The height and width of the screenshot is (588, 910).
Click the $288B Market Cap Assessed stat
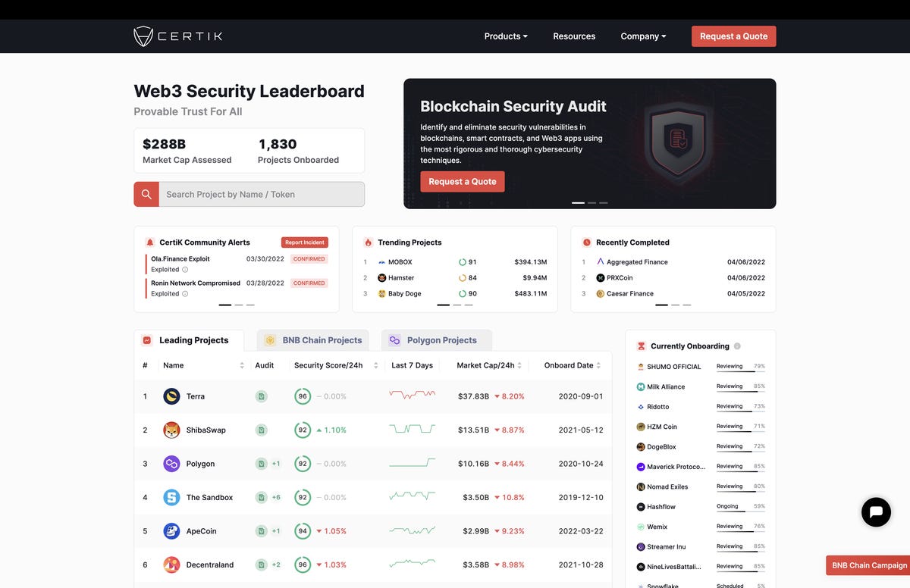point(187,151)
